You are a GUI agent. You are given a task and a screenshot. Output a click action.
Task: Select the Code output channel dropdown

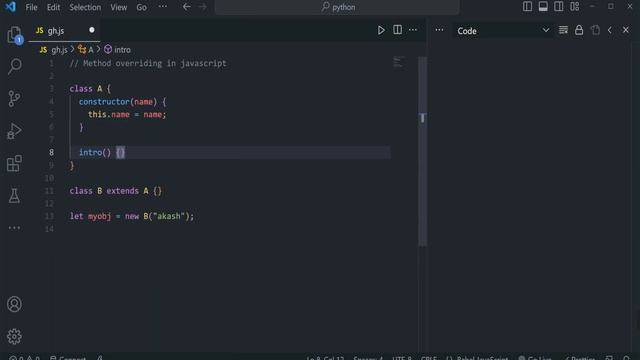[503, 31]
